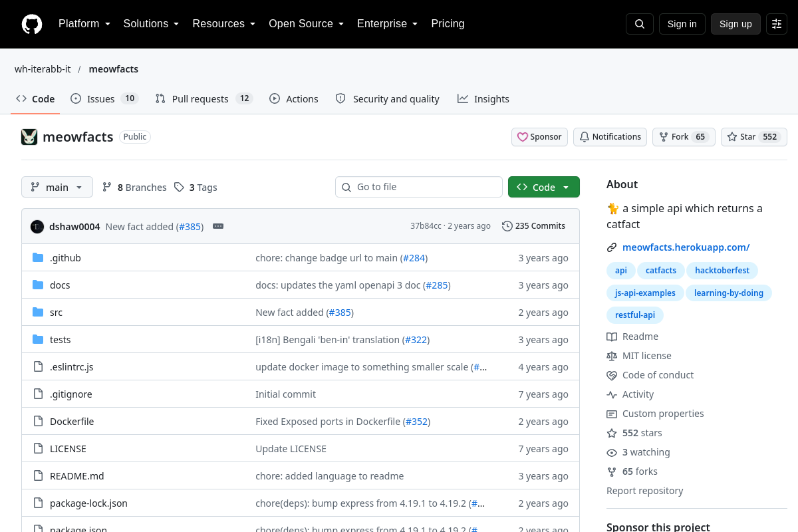View the 3 Tags link

pos(196,188)
